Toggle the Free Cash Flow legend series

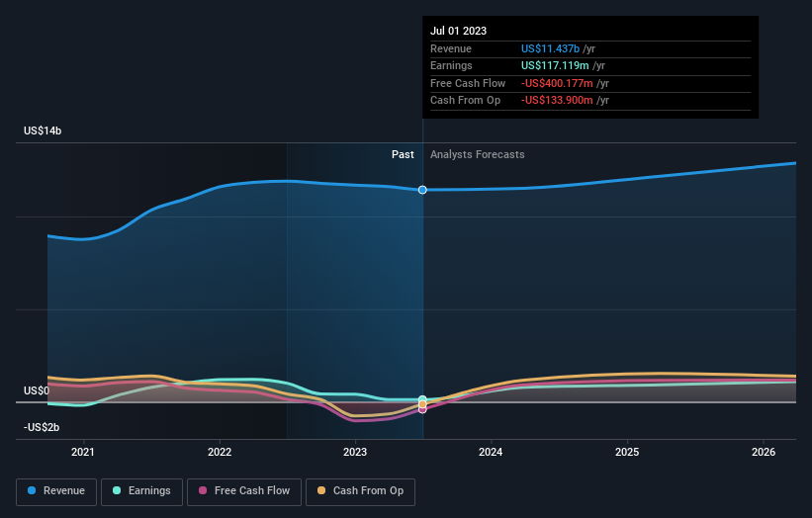click(x=244, y=491)
